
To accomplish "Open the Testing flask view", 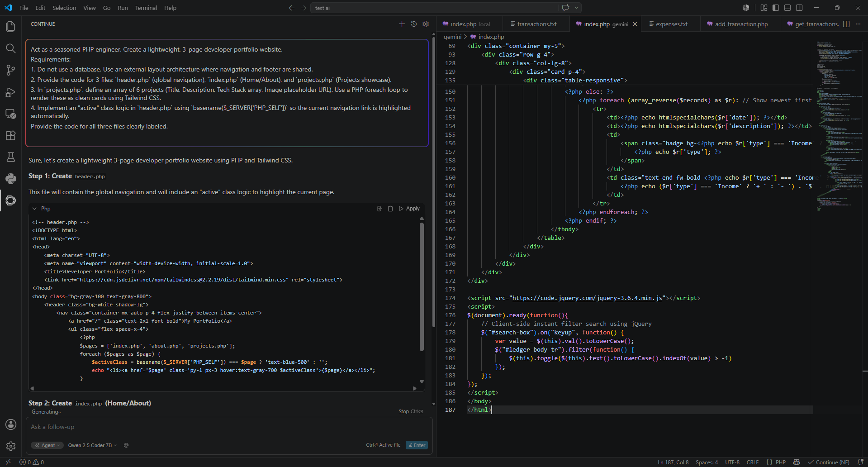I will point(10,157).
